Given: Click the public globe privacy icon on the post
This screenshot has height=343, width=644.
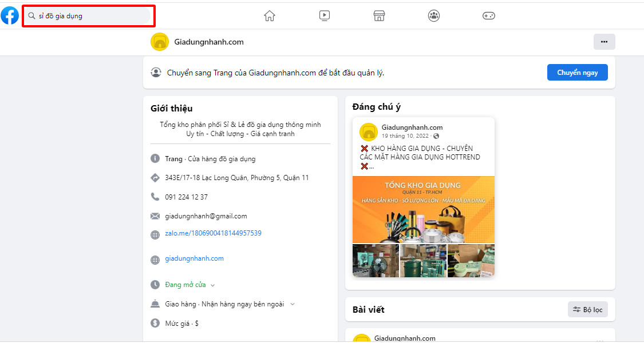Looking at the screenshot, I should (x=436, y=136).
